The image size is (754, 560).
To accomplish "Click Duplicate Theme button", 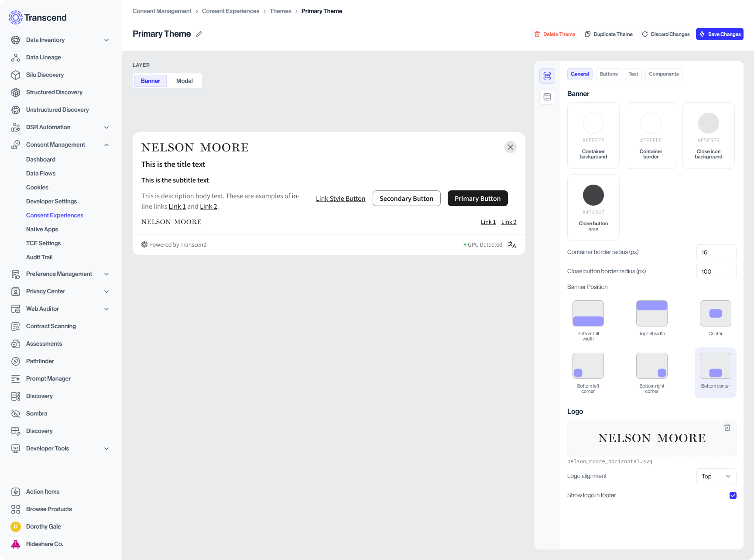I will pyautogui.click(x=609, y=34).
